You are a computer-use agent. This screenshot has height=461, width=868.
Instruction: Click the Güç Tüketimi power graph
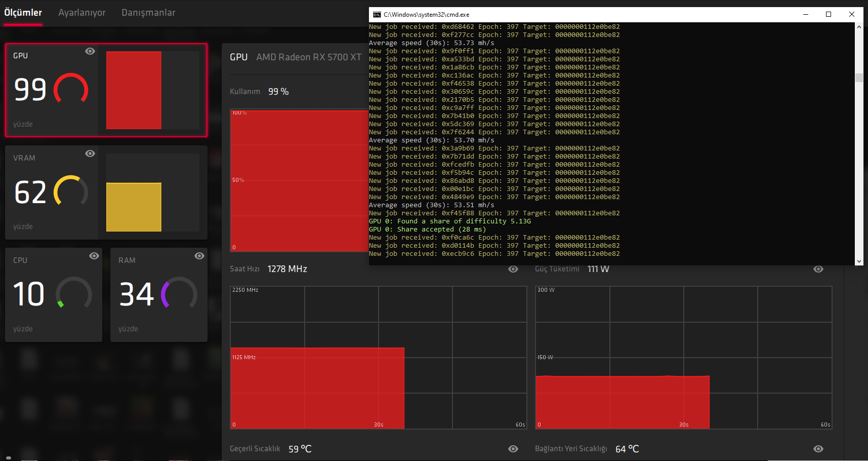coord(684,358)
